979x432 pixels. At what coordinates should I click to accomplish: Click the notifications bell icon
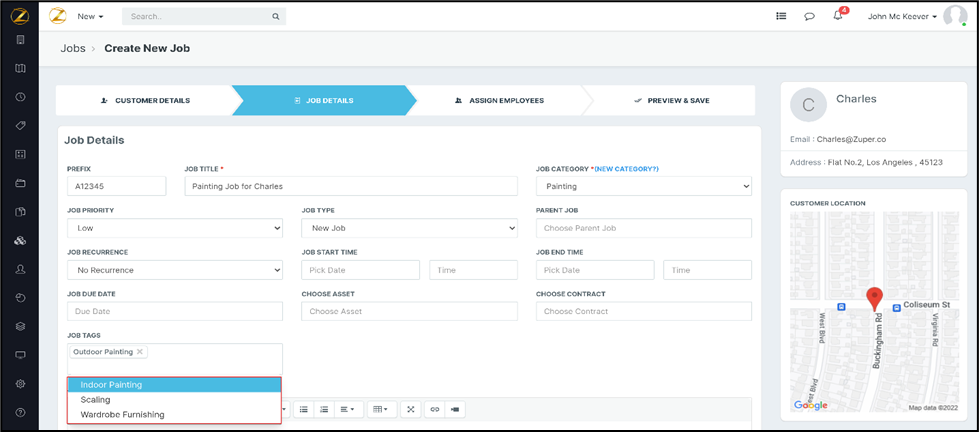[x=838, y=16]
